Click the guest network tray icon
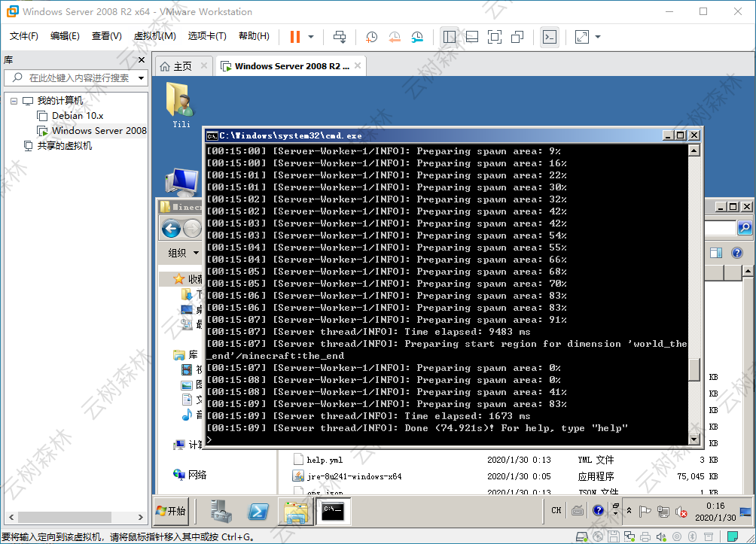The image size is (756, 544). (663, 511)
